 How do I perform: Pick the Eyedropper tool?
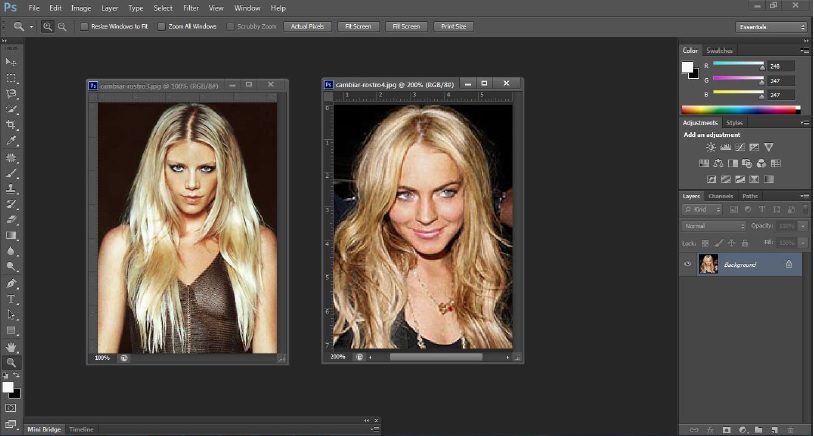(x=11, y=141)
